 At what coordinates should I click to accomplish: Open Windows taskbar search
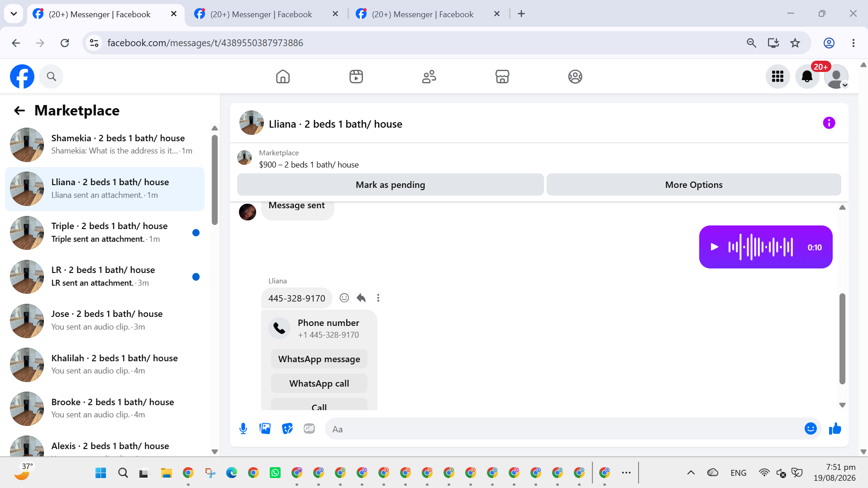click(123, 473)
